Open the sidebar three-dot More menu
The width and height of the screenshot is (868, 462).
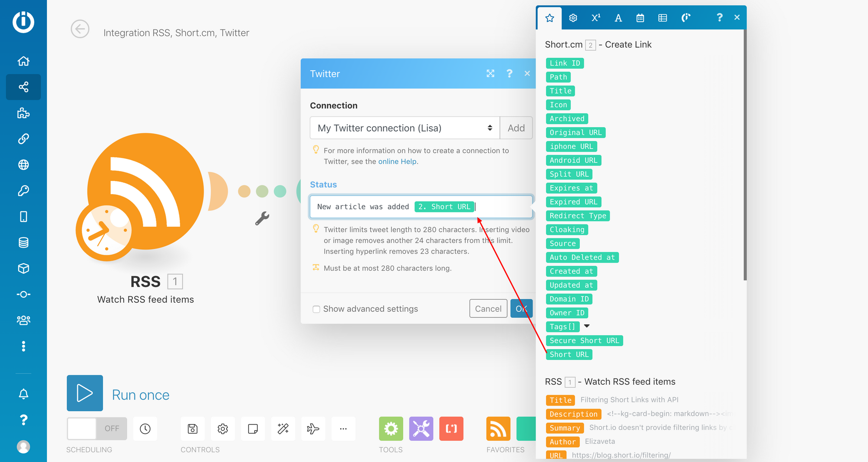23,346
